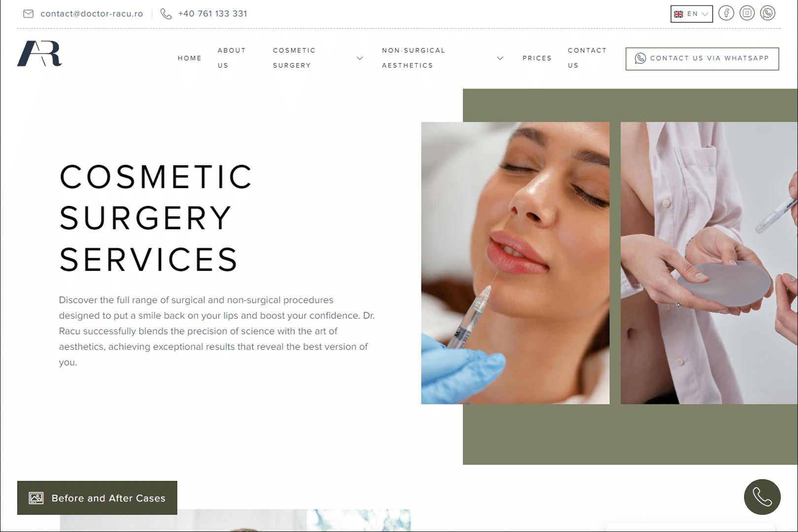798x532 pixels.
Task: Open the Contact Us menu item
Action: pos(587,58)
